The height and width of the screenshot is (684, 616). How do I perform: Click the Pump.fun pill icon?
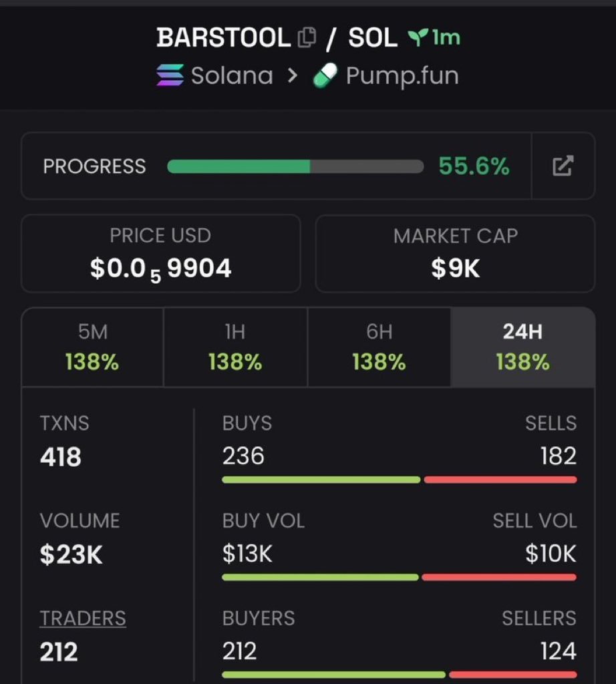pos(325,75)
